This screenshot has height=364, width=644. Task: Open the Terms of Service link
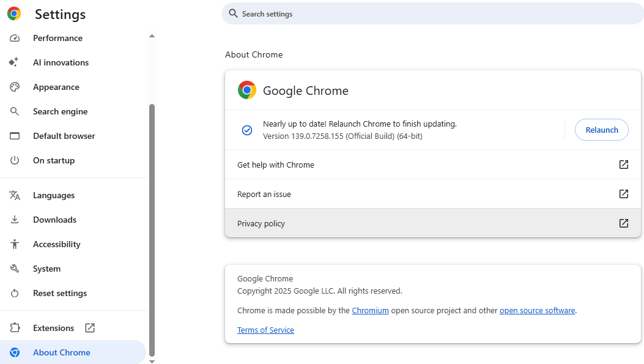click(x=265, y=330)
